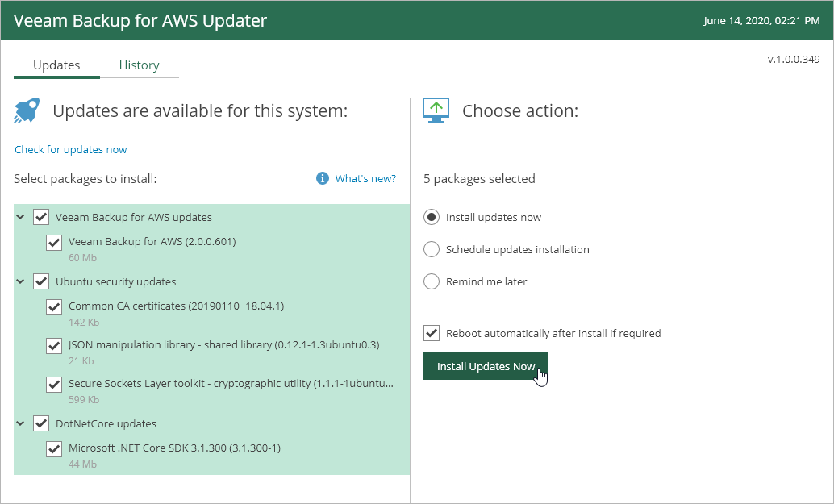The width and height of the screenshot is (834, 504).
Task: Click the date June 14, 2020, 02:21 PM
Action: [x=761, y=21]
